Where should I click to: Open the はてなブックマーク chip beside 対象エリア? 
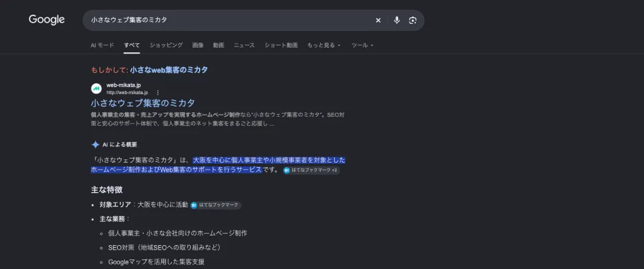click(x=216, y=205)
